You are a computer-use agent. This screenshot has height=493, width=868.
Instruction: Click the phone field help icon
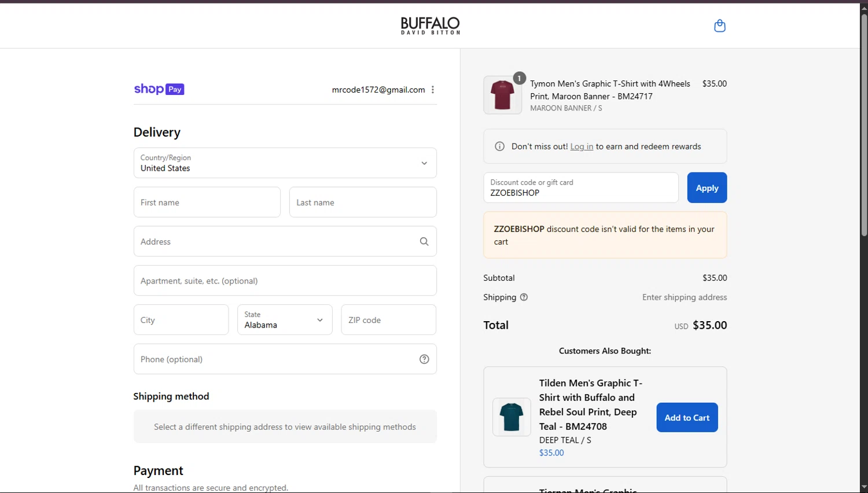click(x=424, y=359)
